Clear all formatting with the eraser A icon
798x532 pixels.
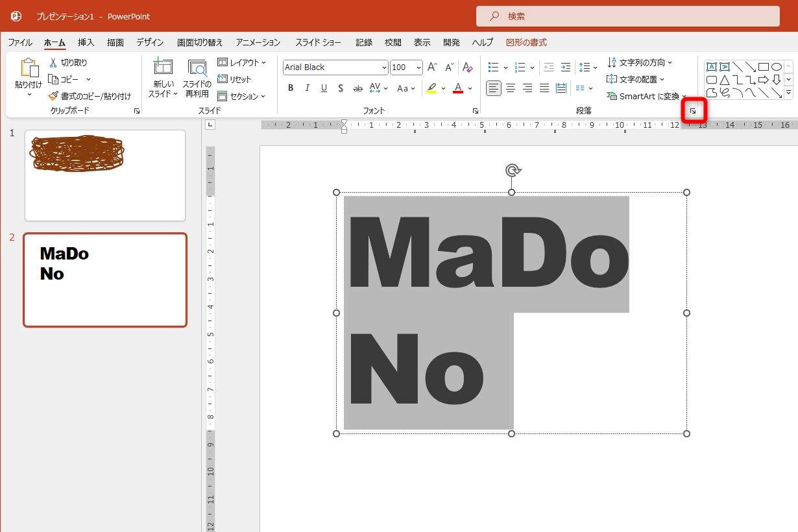468,67
